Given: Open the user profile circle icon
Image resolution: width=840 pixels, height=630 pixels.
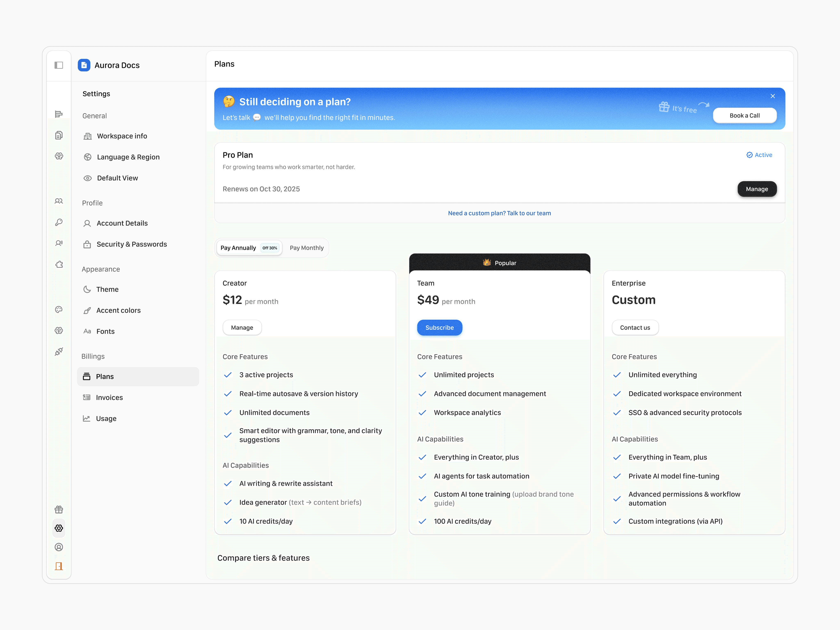Looking at the screenshot, I should (x=59, y=547).
